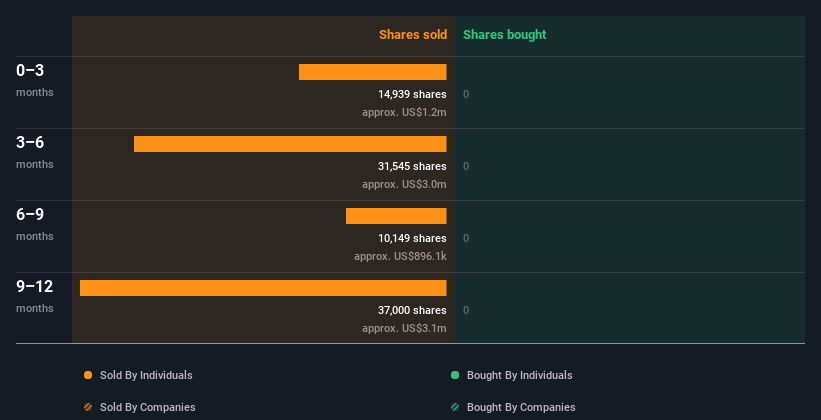This screenshot has height=420, width=821.
Task: Click the Sold By Companies legend text
Action: tap(148, 407)
